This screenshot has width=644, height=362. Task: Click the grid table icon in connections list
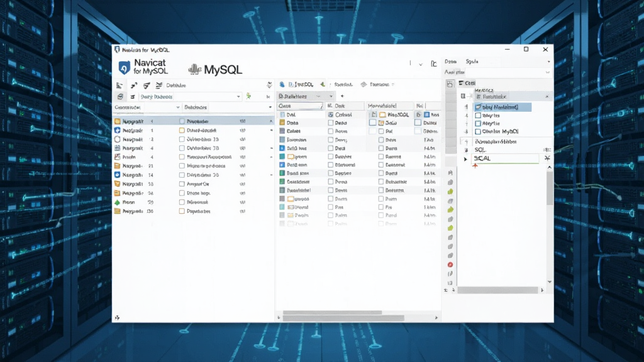118,148
